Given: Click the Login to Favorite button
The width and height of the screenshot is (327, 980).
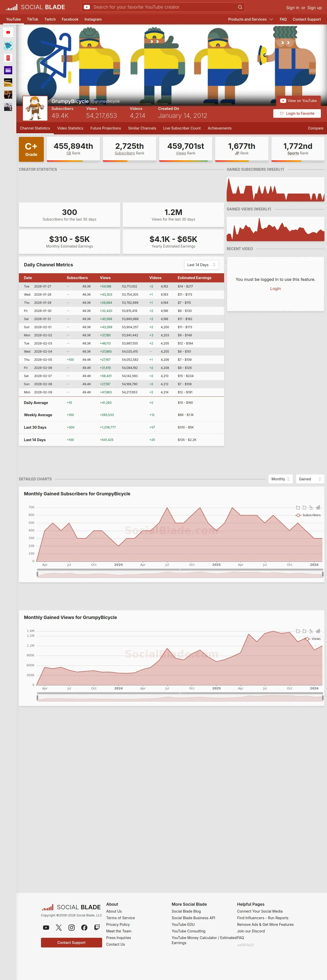Looking at the screenshot, I should [x=297, y=113].
